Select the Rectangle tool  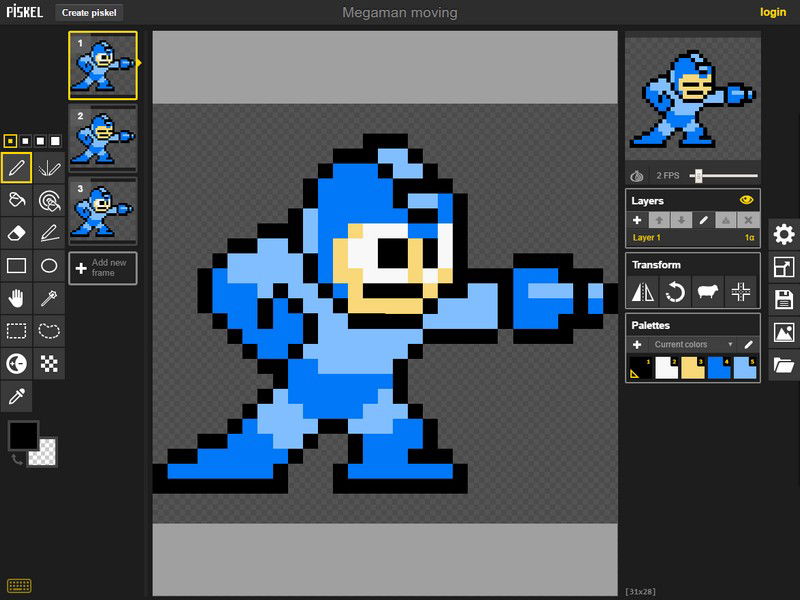click(16, 265)
